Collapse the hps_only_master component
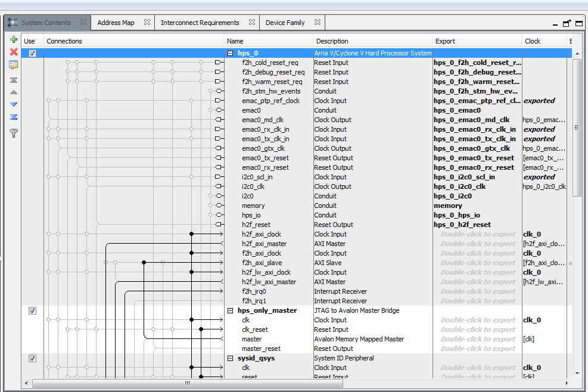Screen dimensions: 588x392 coord(231,310)
